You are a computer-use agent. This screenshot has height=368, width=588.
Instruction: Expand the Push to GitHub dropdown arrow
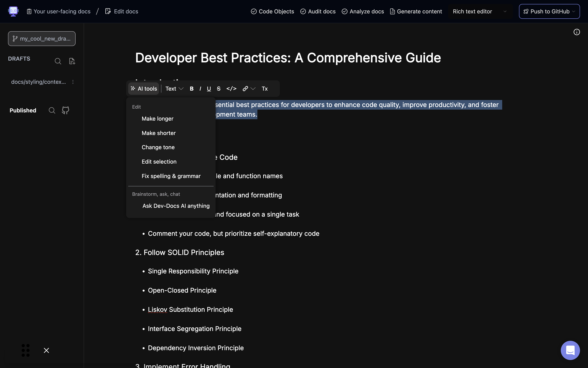pos(574,11)
